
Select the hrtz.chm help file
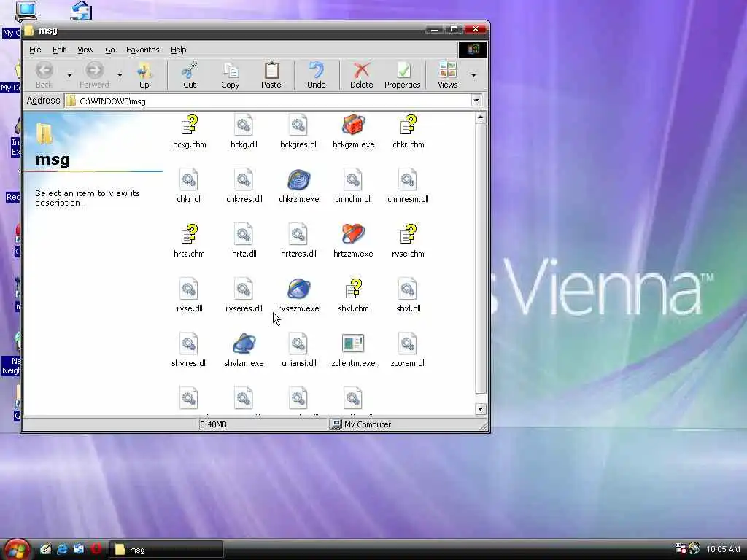click(189, 241)
